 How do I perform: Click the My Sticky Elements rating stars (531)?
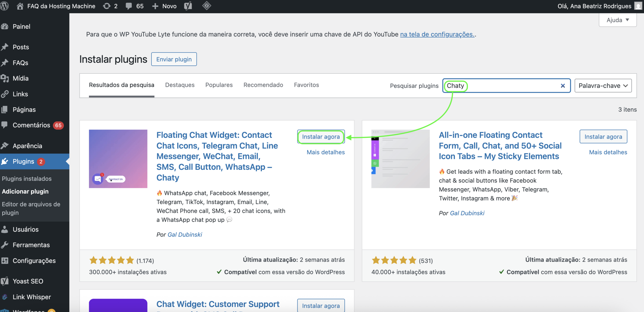coord(394,260)
